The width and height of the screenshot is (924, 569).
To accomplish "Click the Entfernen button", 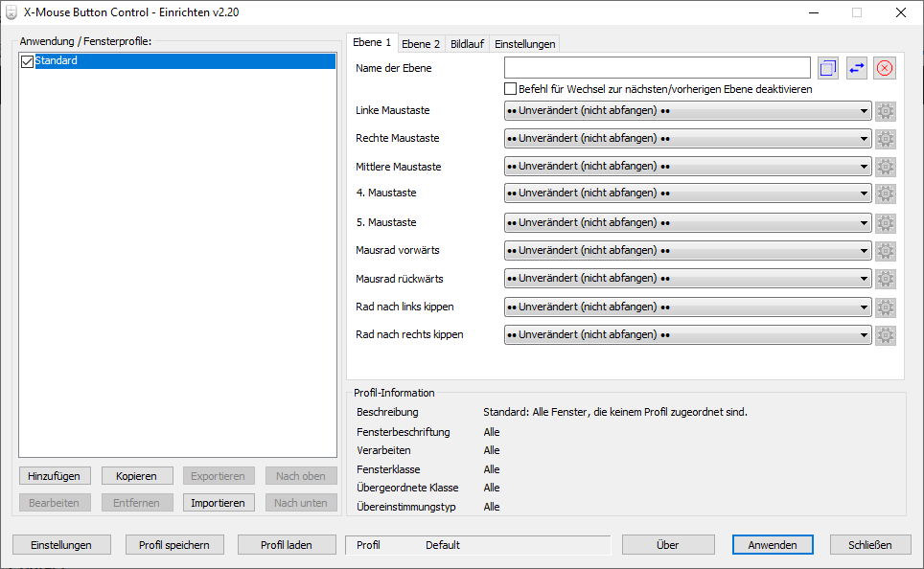I will coord(137,503).
